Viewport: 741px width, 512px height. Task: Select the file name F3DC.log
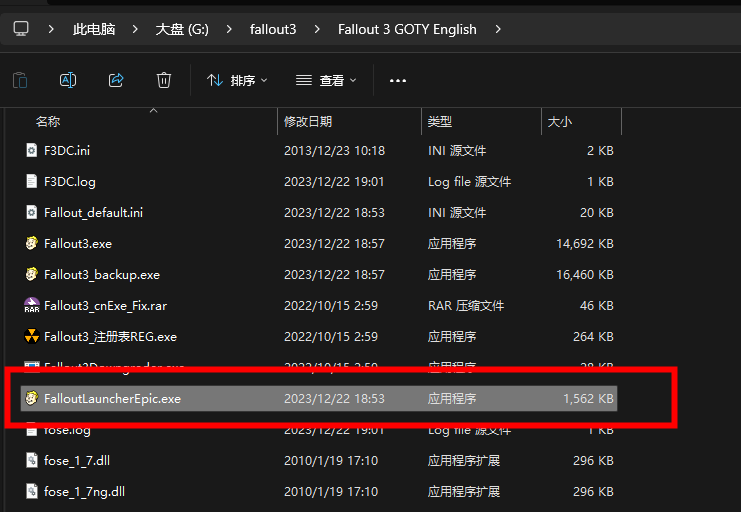(x=69, y=182)
